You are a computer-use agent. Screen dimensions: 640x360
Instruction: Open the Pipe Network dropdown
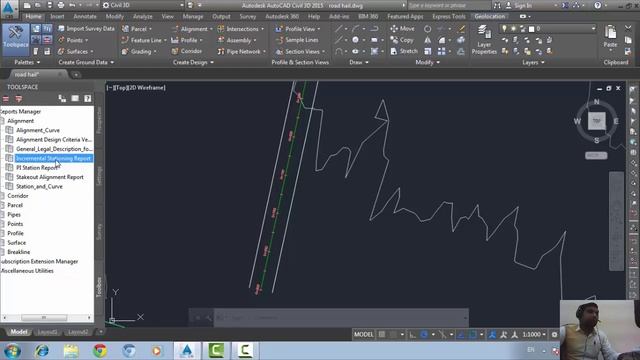[242, 51]
